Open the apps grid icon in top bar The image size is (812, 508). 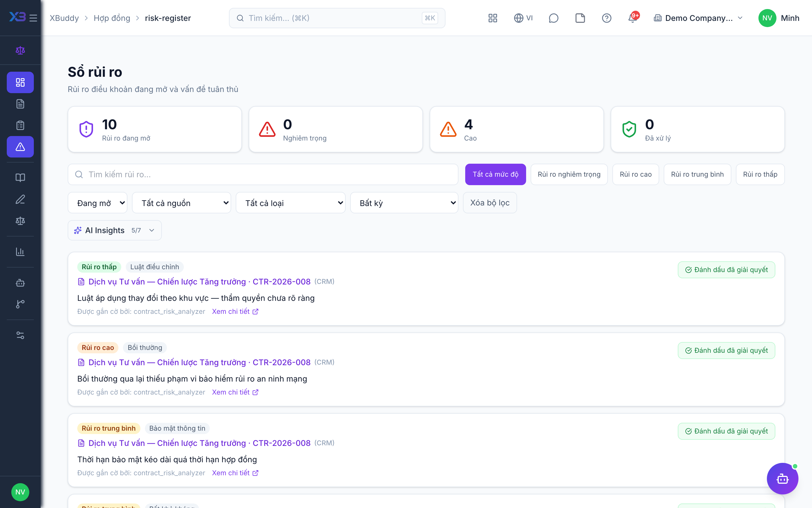(x=493, y=18)
